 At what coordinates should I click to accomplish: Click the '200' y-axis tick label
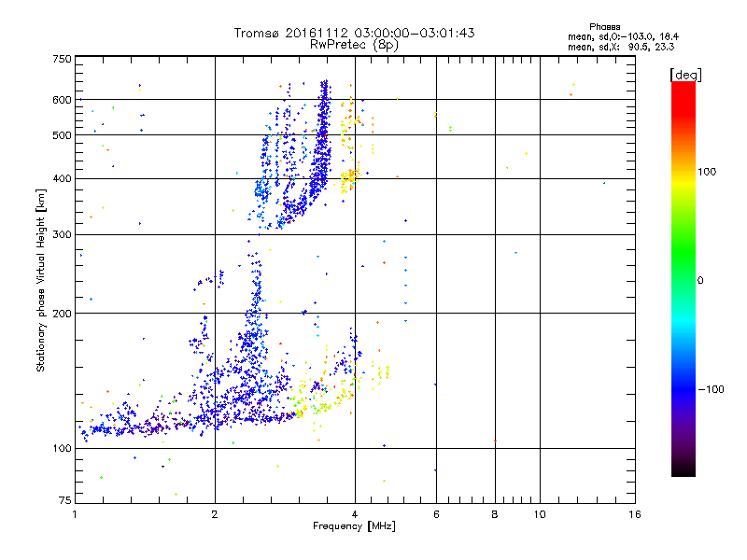tap(62, 314)
